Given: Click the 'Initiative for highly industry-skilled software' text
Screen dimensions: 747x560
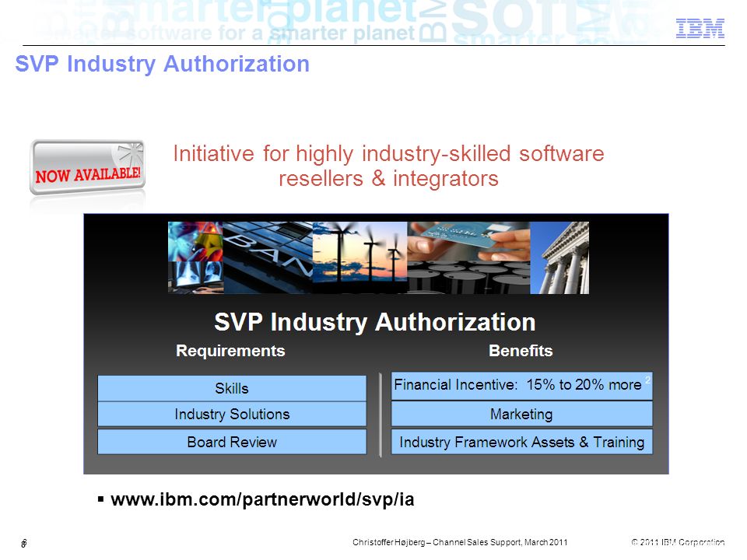Looking at the screenshot, I should 389,154.
